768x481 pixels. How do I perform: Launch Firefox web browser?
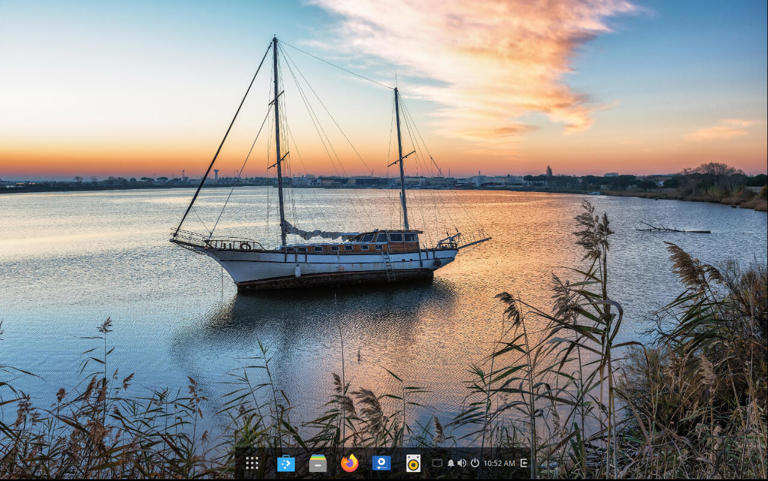coord(349,463)
